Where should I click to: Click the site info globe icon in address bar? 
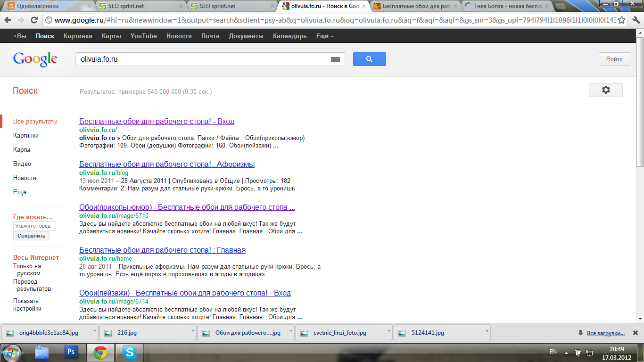(49, 20)
